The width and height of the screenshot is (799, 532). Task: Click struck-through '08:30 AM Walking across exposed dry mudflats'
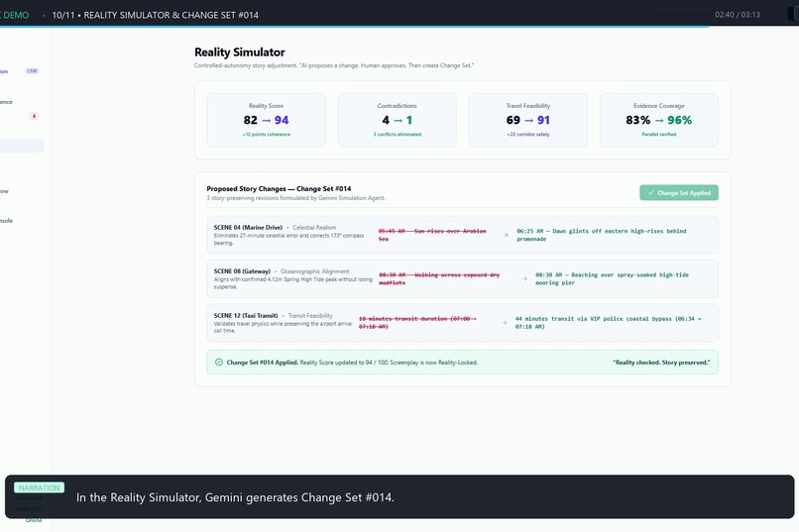point(439,278)
